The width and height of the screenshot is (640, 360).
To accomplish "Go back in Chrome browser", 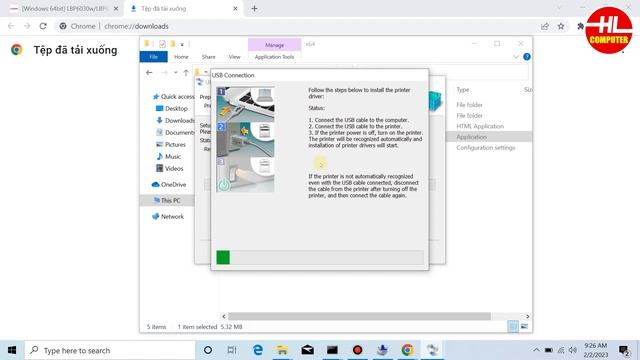I will (x=11, y=26).
